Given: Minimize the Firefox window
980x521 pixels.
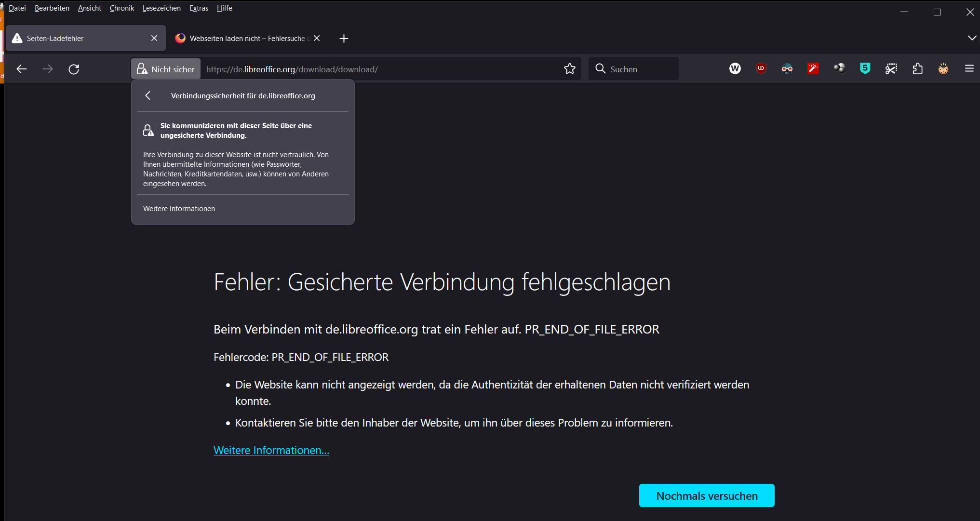Looking at the screenshot, I should point(904,12).
